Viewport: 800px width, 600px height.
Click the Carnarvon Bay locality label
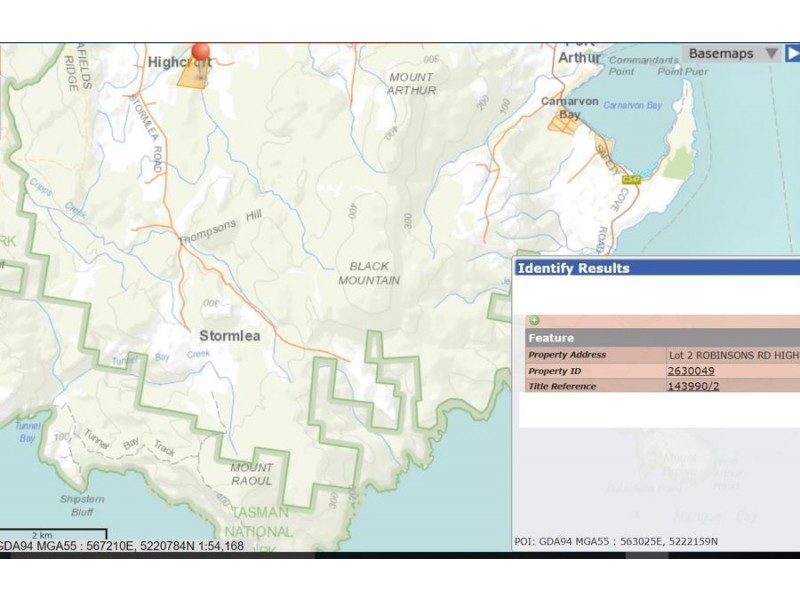tap(569, 108)
